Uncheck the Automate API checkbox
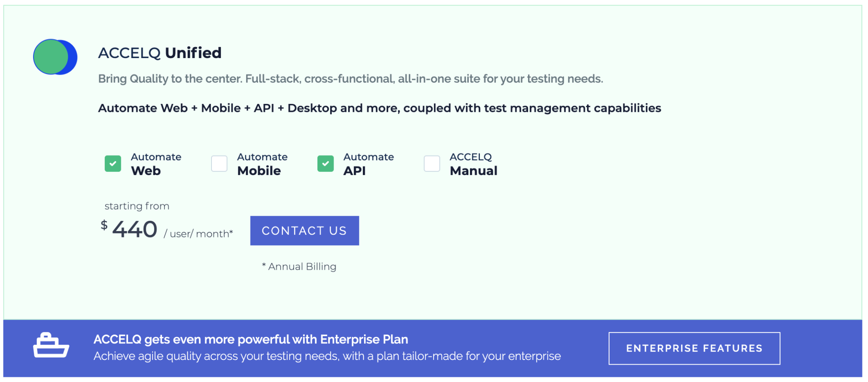The image size is (868, 382). tap(325, 164)
